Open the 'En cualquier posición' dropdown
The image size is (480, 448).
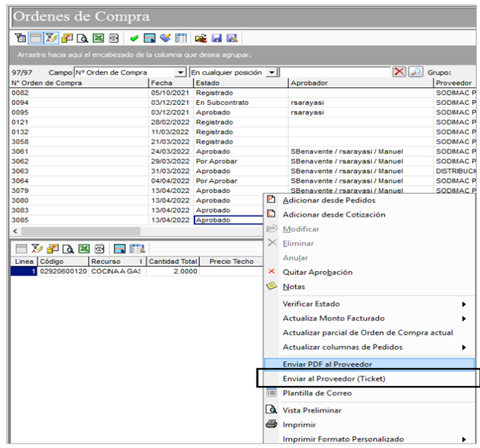click(271, 72)
